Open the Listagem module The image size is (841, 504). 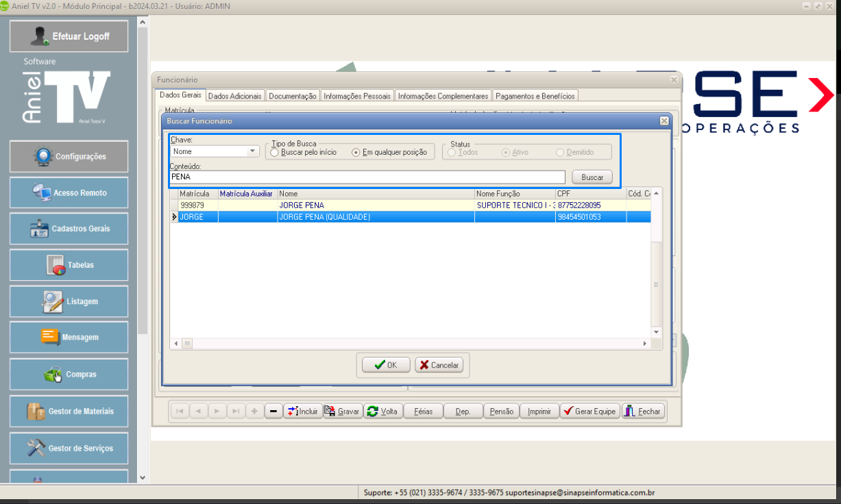point(69,301)
